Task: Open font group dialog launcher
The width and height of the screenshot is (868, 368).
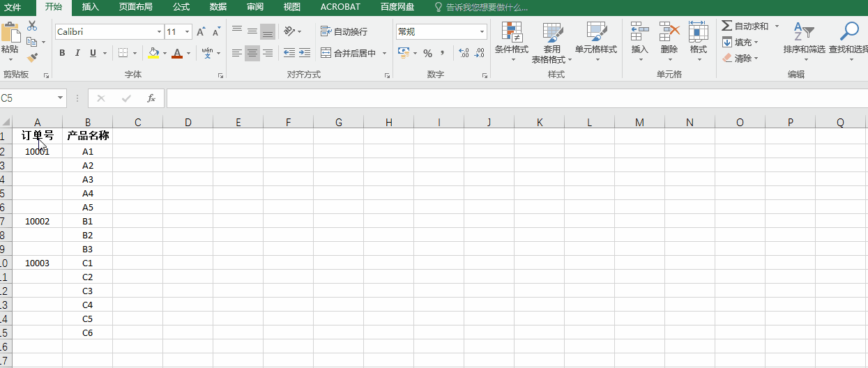Action: 221,75
